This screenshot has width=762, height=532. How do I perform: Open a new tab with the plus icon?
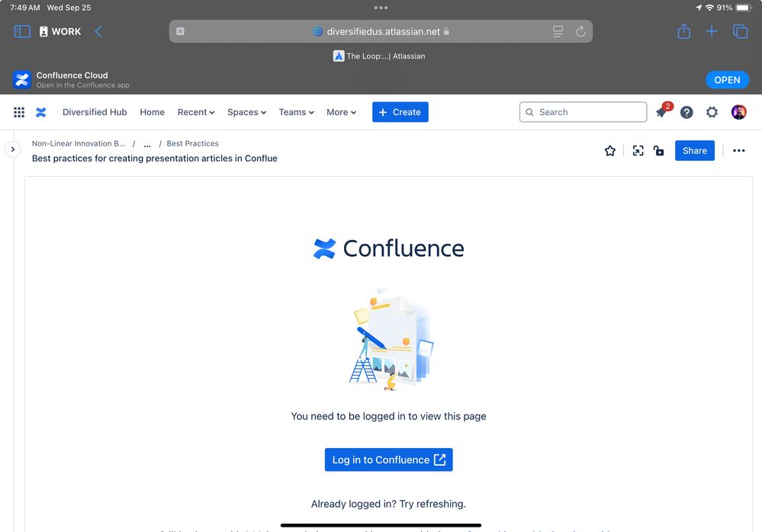tap(712, 31)
